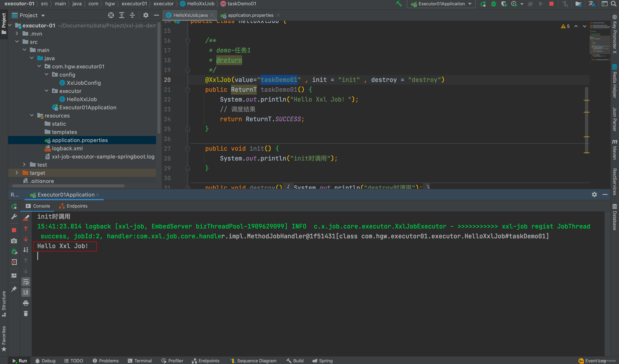Open the Sequence Diagram tool window
The image size is (619, 364).
pyautogui.click(x=253, y=361)
